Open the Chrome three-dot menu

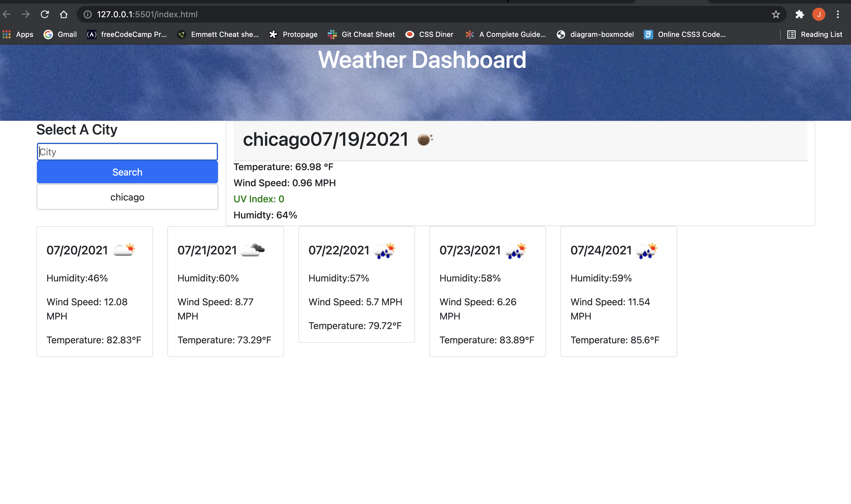(838, 14)
